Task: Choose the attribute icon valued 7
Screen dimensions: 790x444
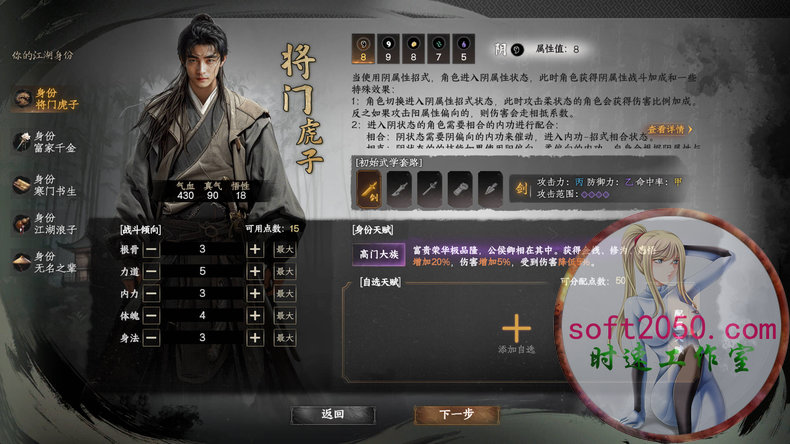Action: click(438, 49)
